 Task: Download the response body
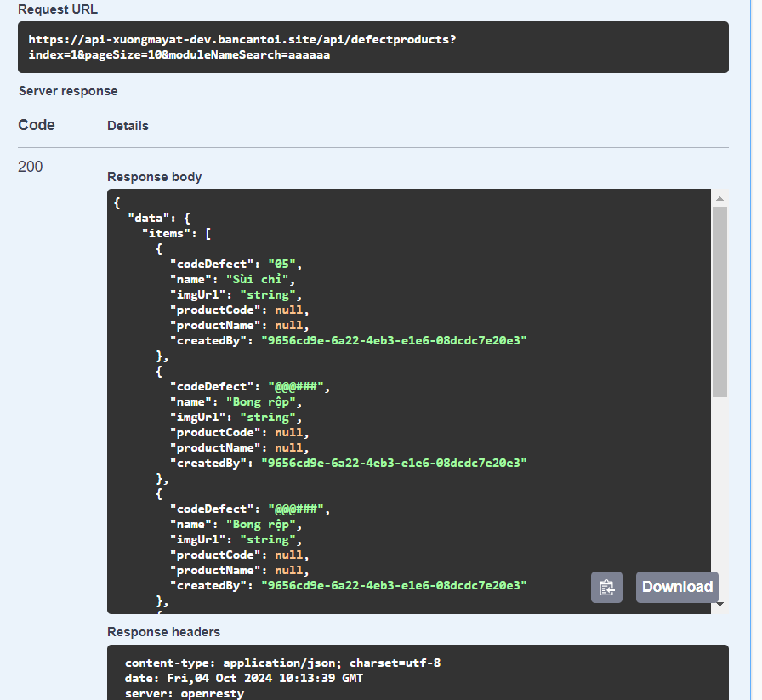677,587
